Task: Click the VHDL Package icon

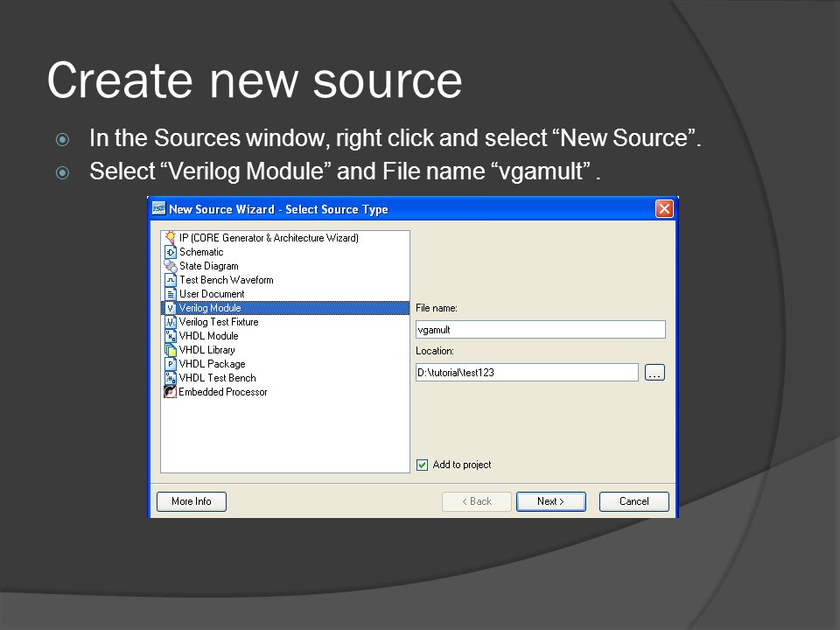Action: click(171, 364)
